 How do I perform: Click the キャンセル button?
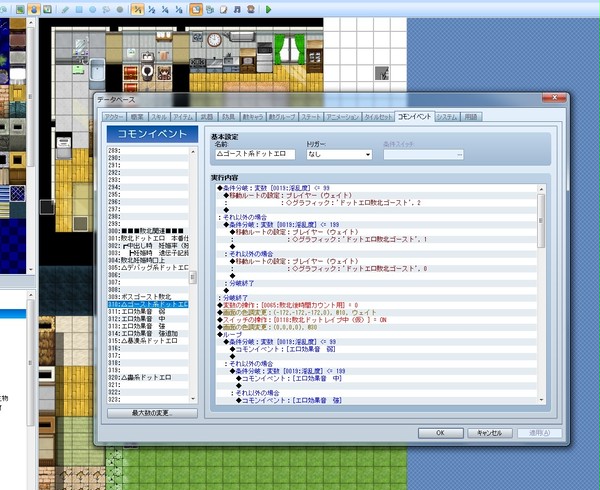tap(490, 433)
